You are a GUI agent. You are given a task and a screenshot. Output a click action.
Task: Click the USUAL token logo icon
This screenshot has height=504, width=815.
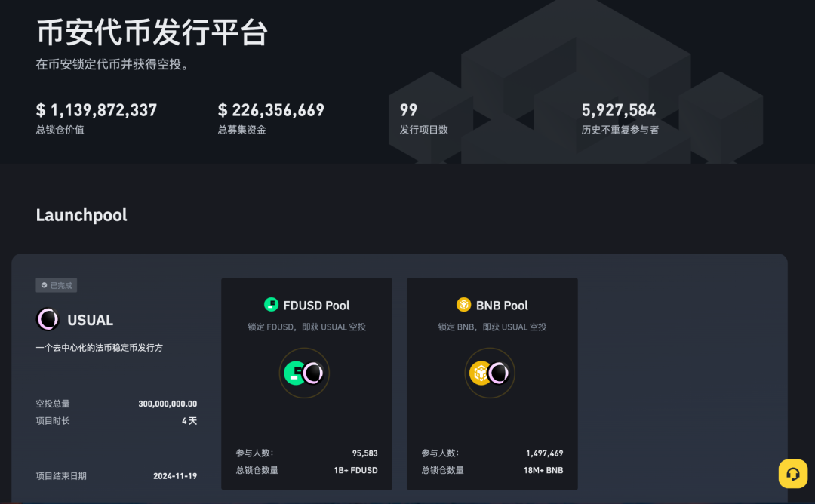pyautogui.click(x=48, y=320)
